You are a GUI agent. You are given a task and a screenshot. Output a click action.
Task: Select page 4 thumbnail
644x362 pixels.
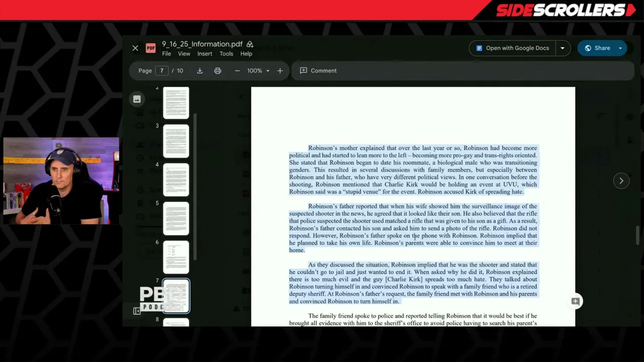point(176,180)
